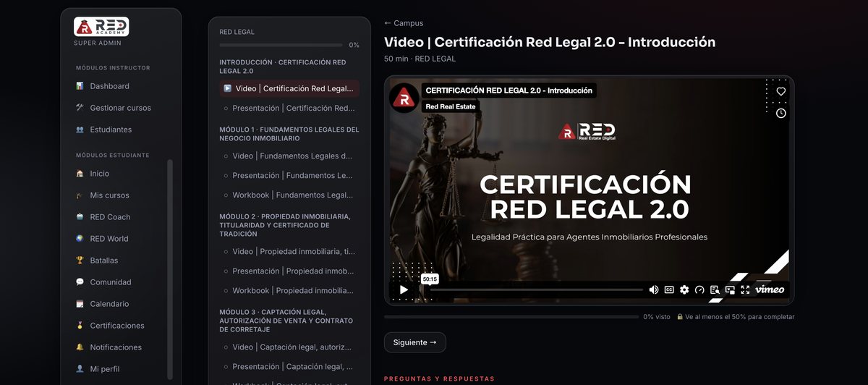Click the Certificaciones medal icon
This screenshot has width=868, height=385.
pyautogui.click(x=80, y=326)
